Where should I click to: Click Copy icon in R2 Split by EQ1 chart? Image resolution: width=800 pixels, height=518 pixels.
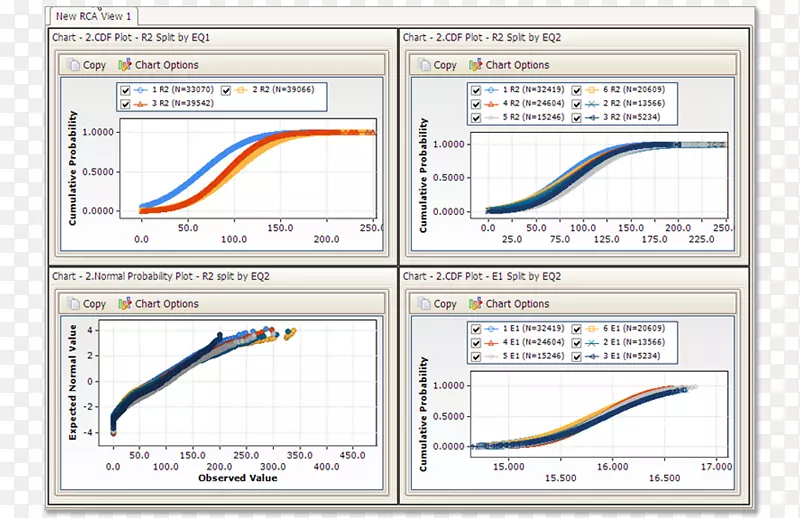pos(74,65)
